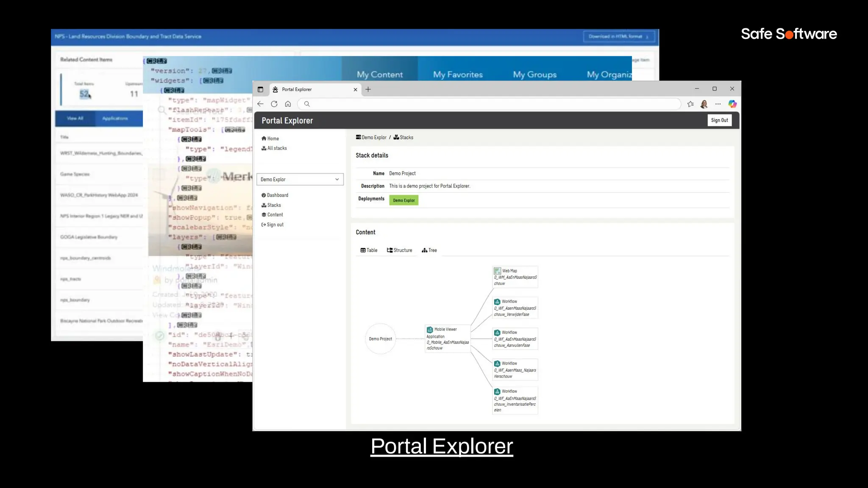Switch to the Tree content tab
The height and width of the screenshot is (488, 868).
429,250
